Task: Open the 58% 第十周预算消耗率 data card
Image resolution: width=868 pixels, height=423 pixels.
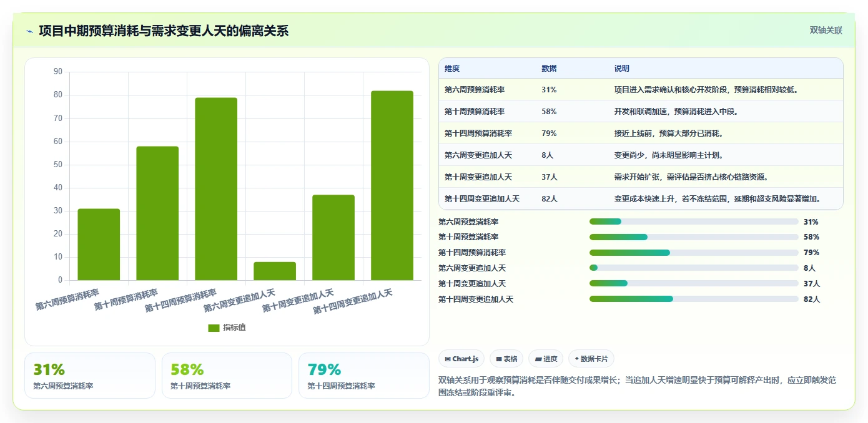Action: pos(227,376)
